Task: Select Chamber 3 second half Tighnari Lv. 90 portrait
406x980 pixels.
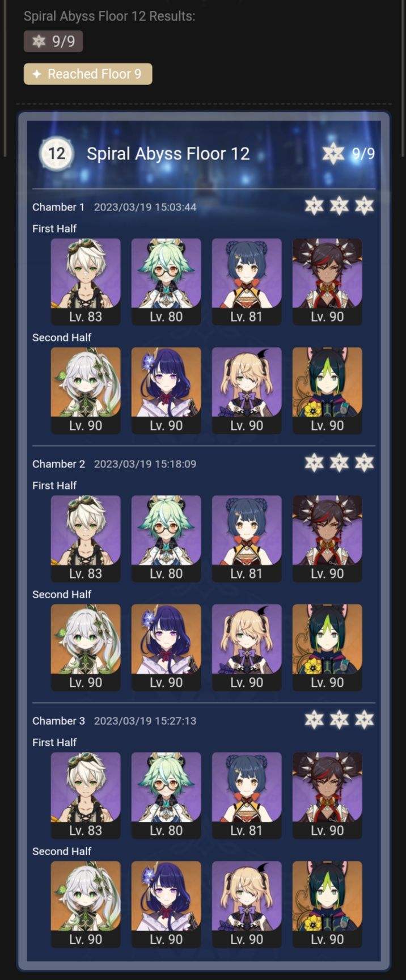Action: coord(327,904)
